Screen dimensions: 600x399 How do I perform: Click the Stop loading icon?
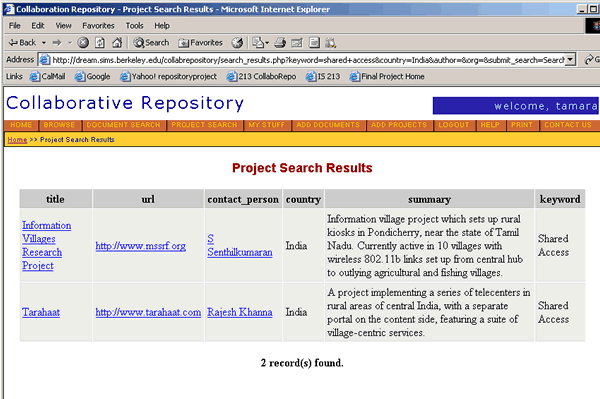point(83,42)
